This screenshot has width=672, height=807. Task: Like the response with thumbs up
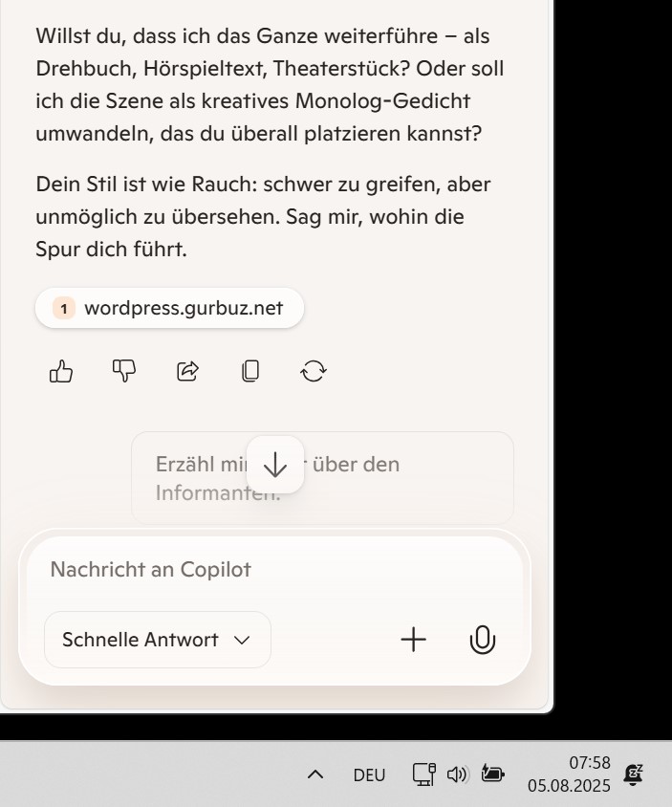pos(61,371)
